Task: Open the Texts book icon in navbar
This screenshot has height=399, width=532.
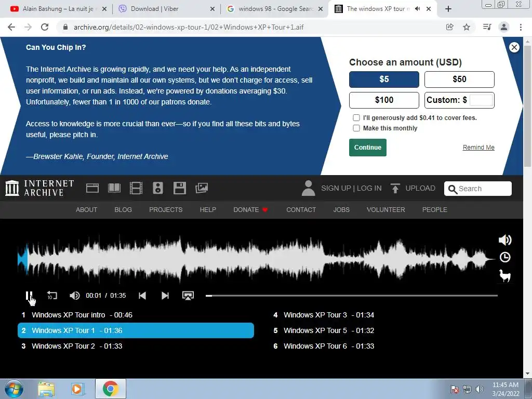Action: [x=114, y=188]
